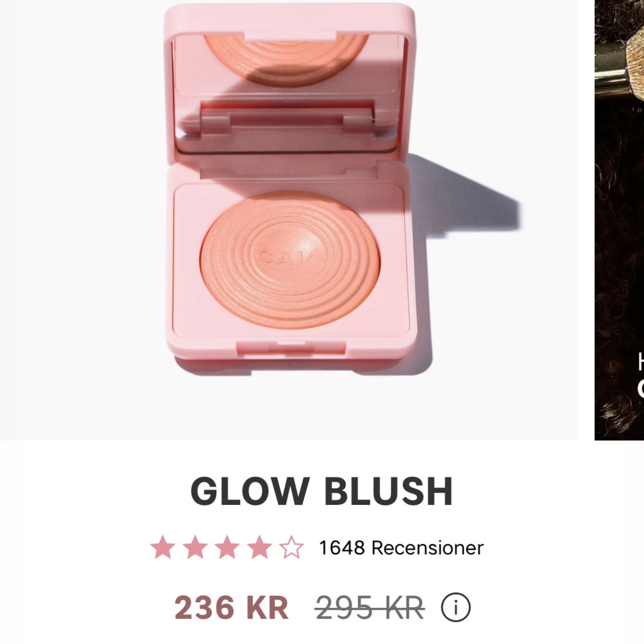Viewport: 644px width, 644px height.
Task: Click the third pink rating star
Action: pyautogui.click(x=227, y=547)
